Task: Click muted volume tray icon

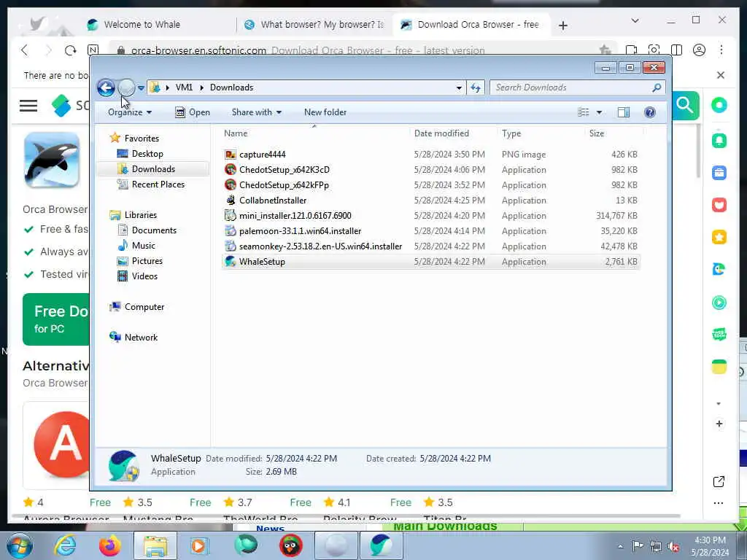Action: [673, 546]
